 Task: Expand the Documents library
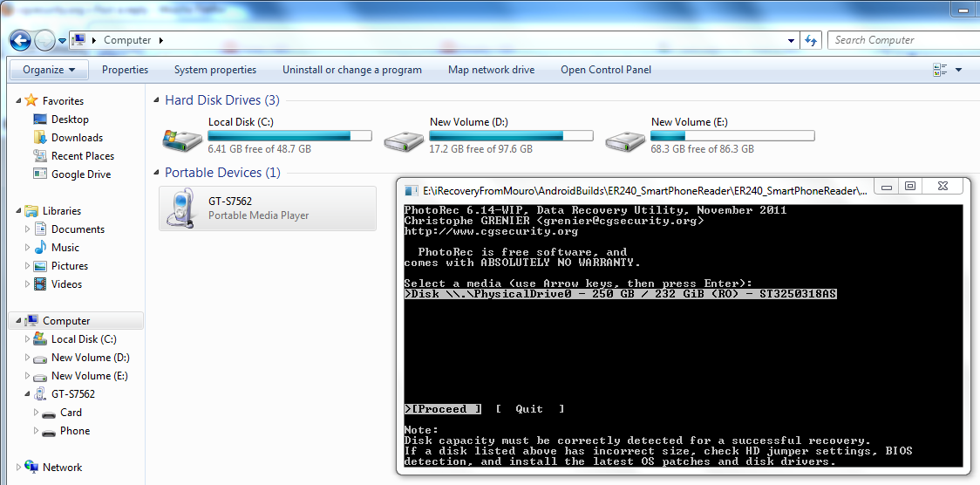[x=28, y=229]
